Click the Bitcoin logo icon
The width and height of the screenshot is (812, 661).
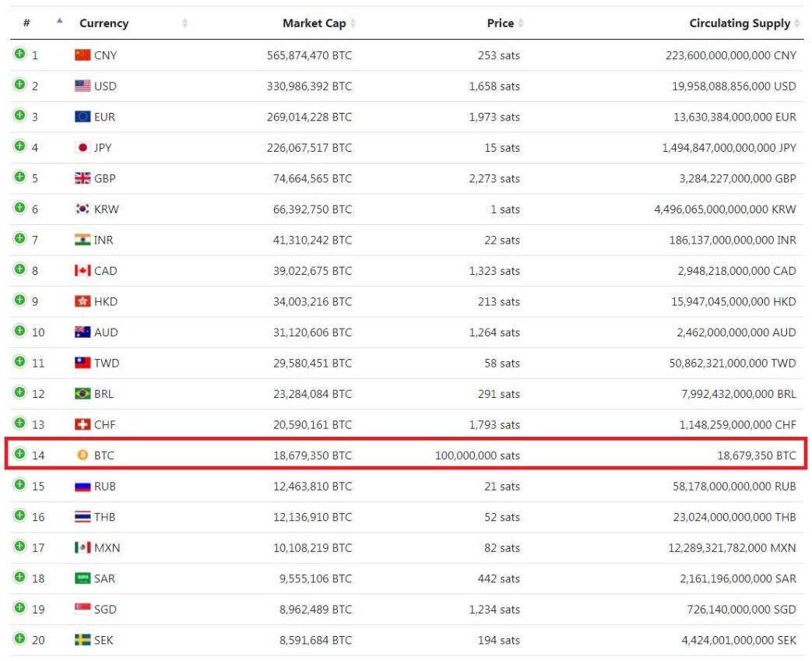pyautogui.click(x=83, y=455)
